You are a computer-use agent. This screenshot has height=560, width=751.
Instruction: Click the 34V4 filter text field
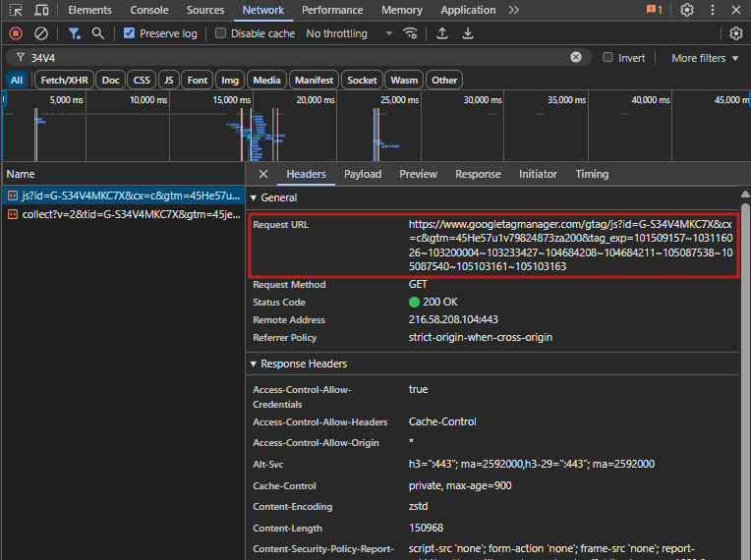[x=295, y=58]
